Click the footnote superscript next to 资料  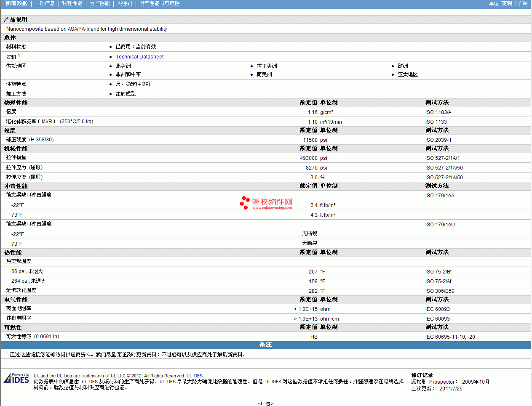point(19,56)
